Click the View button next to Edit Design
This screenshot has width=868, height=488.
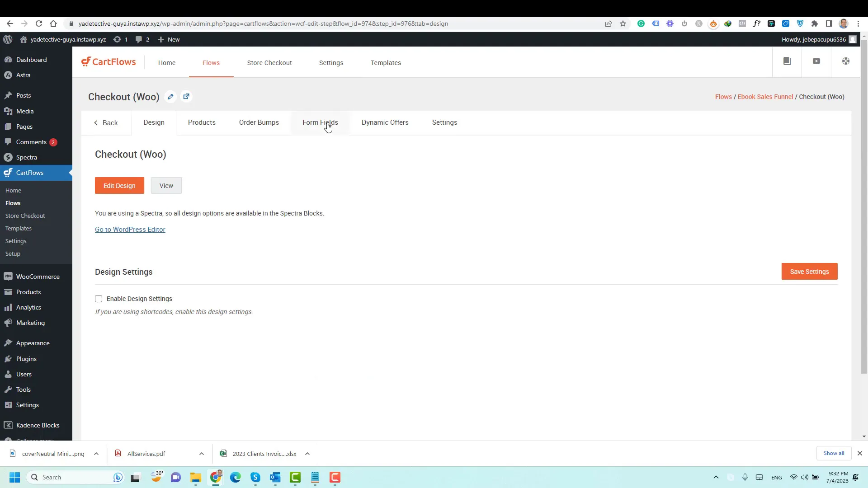pyautogui.click(x=166, y=185)
